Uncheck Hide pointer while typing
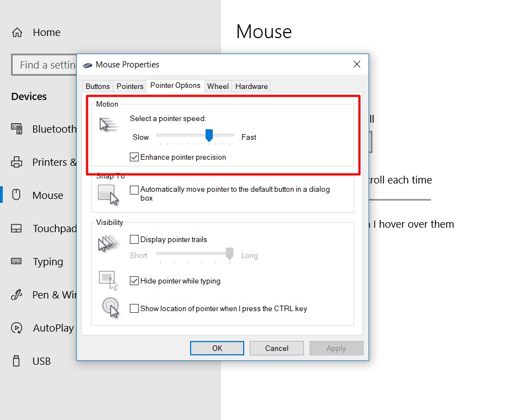Image resolution: width=531 pixels, height=420 pixels. [x=134, y=281]
